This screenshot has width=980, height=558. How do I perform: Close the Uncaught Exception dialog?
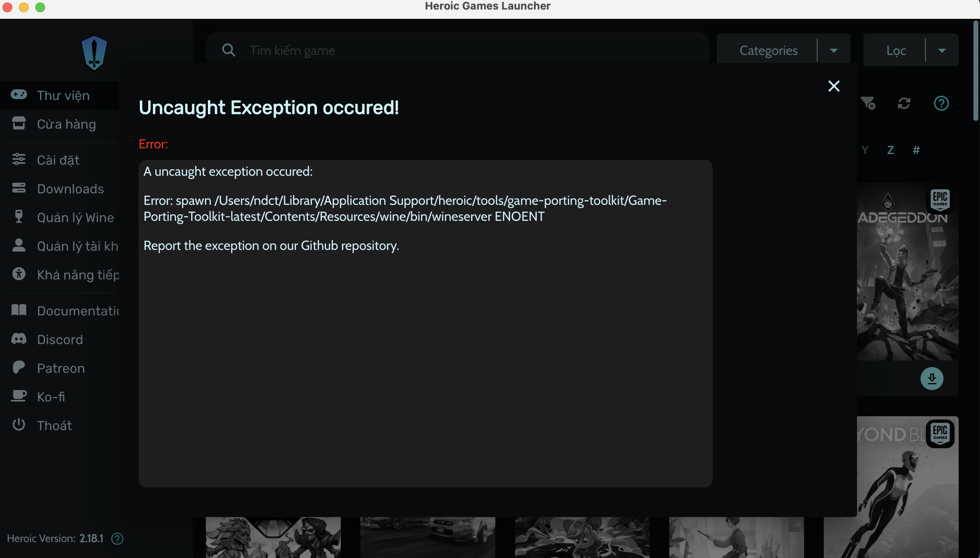click(834, 86)
